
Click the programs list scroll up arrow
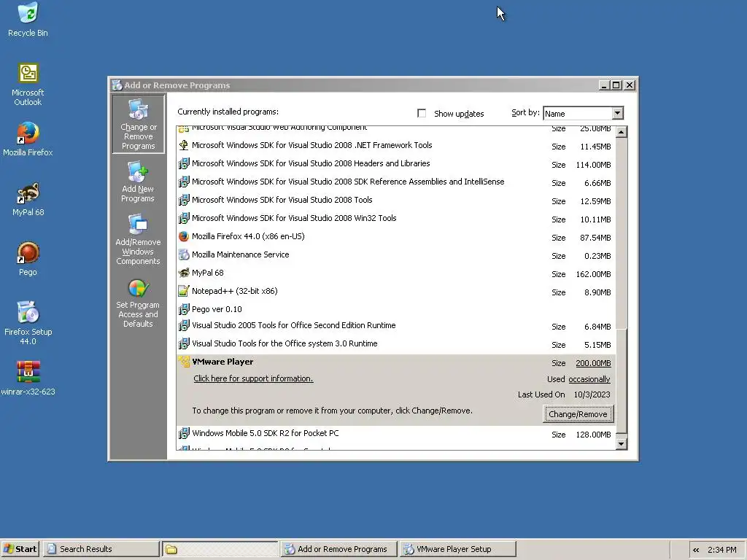[622, 132]
